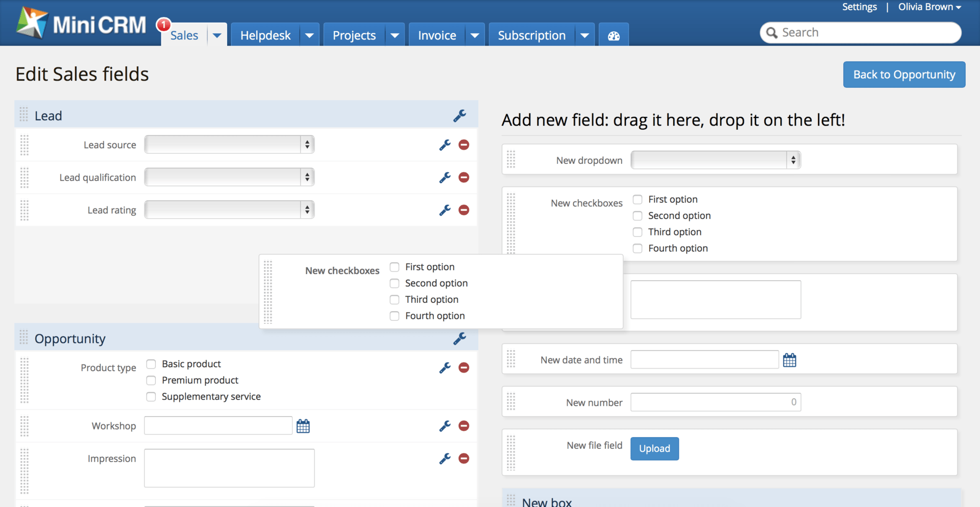Open the wrench settings for Lead source field
Viewport: 980px width, 507px height.
click(x=445, y=144)
